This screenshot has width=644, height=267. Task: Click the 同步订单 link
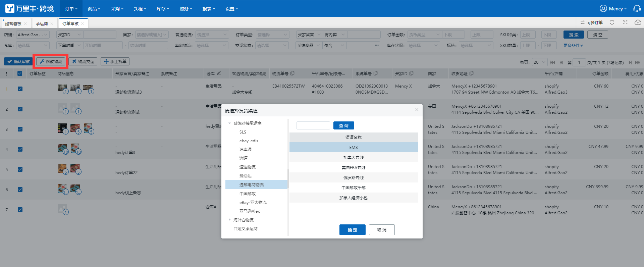[592, 22]
